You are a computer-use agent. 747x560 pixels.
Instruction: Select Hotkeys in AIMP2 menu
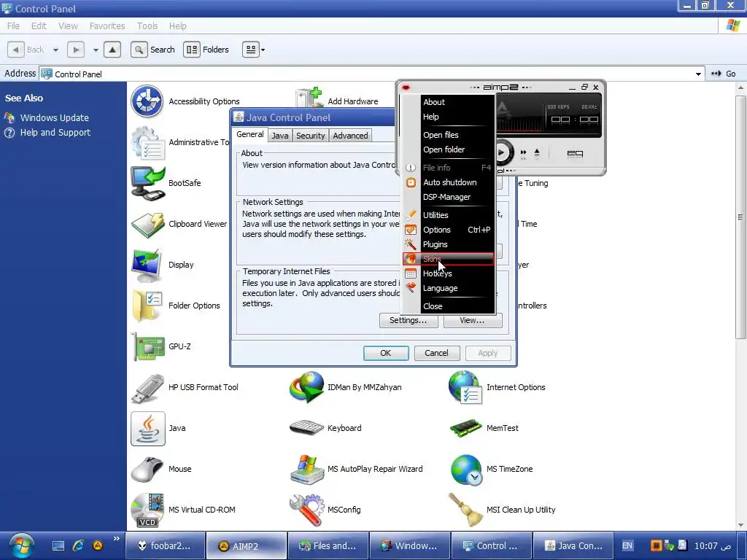[449, 274]
